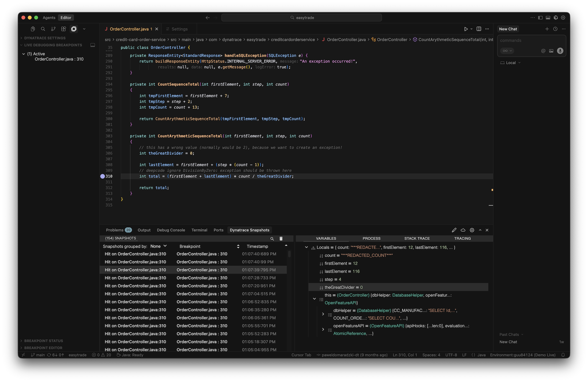This screenshot has width=588, height=382.
Task: Maximize the bottom panel with the chevron
Action: [x=480, y=230]
